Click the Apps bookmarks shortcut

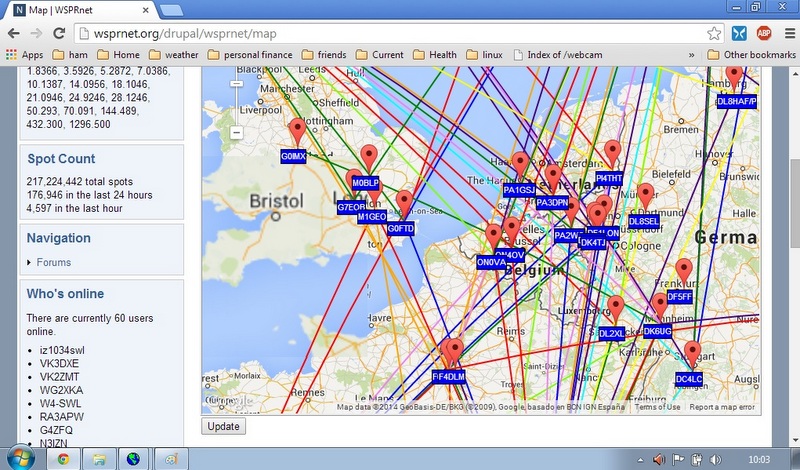pos(24,55)
